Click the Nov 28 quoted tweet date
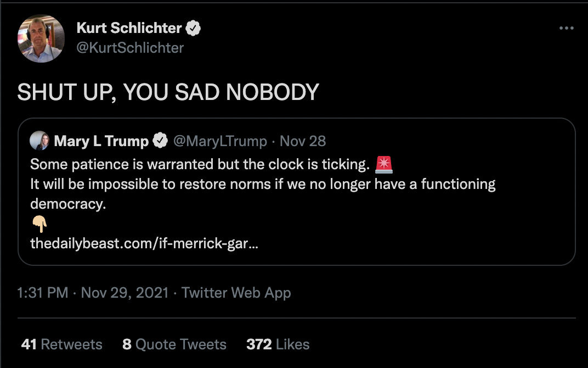This screenshot has height=368, width=588. coord(303,141)
